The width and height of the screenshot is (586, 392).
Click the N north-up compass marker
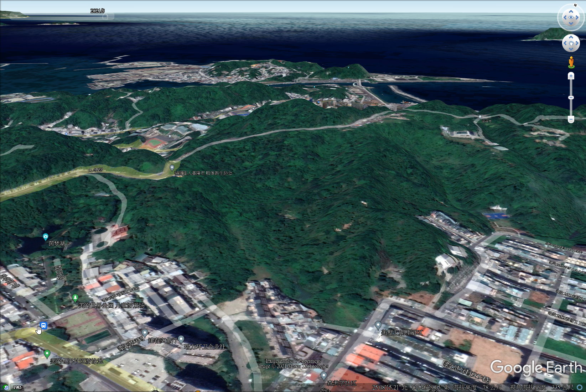(575, 5)
